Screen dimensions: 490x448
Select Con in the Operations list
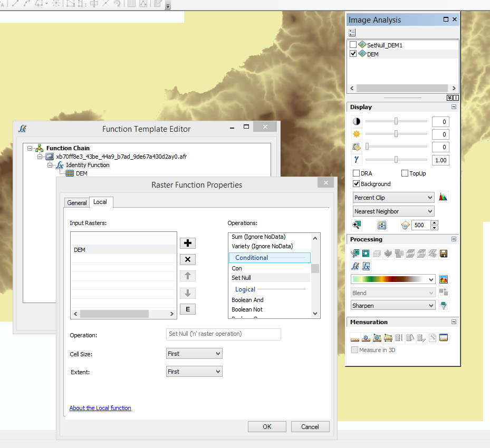[237, 268]
